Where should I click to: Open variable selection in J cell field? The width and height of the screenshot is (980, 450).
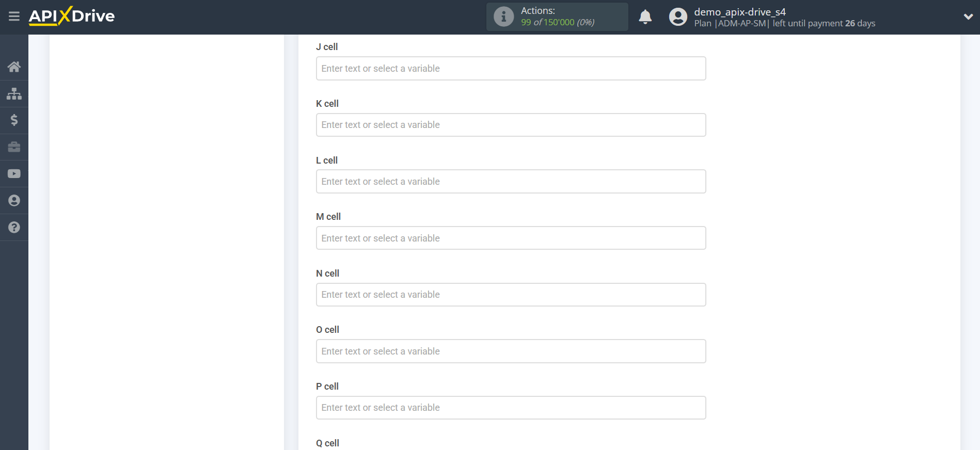pos(511,68)
